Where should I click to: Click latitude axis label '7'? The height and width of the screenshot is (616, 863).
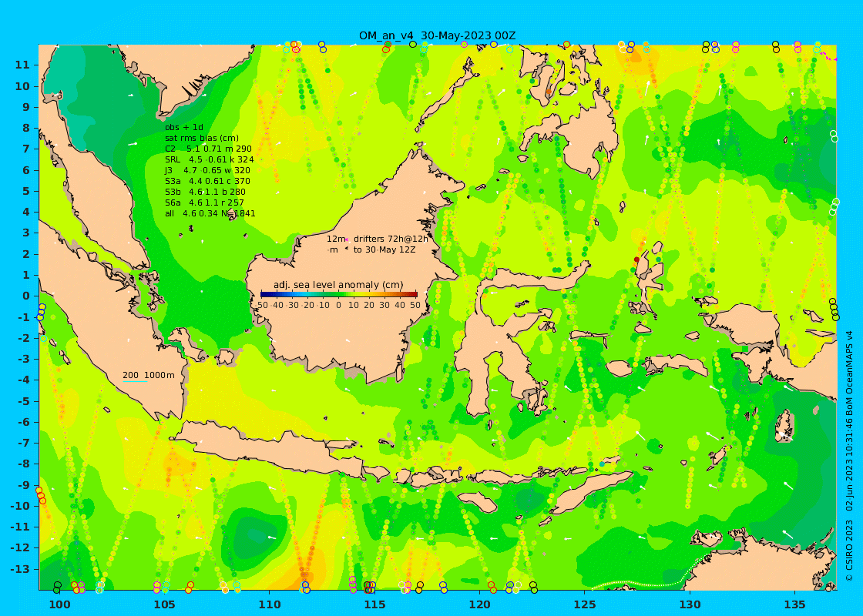[x=26, y=149]
